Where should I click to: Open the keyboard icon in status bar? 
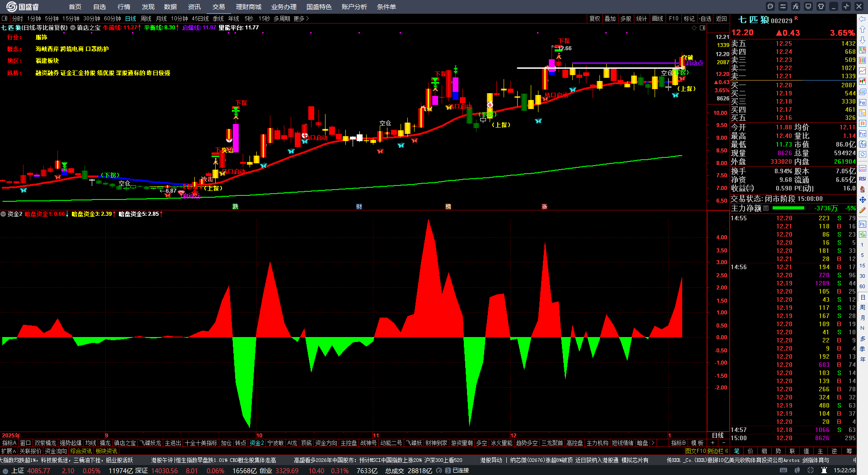point(783,470)
